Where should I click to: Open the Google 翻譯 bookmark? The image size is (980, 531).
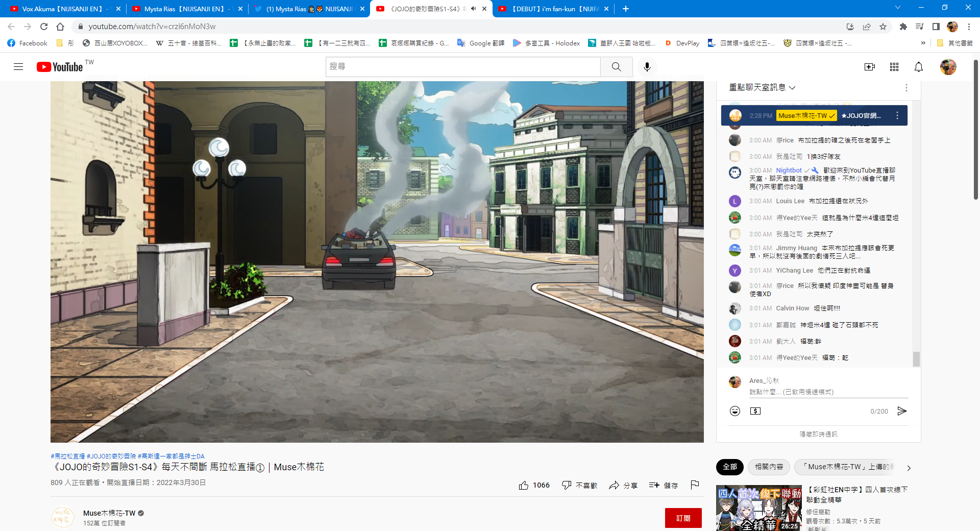(x=481, y=43)
